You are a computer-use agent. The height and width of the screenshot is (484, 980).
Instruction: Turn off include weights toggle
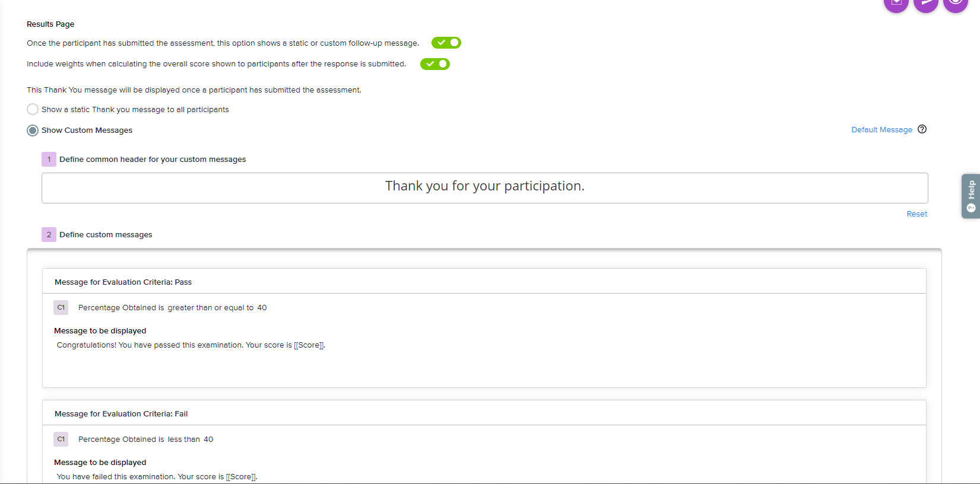435,64
